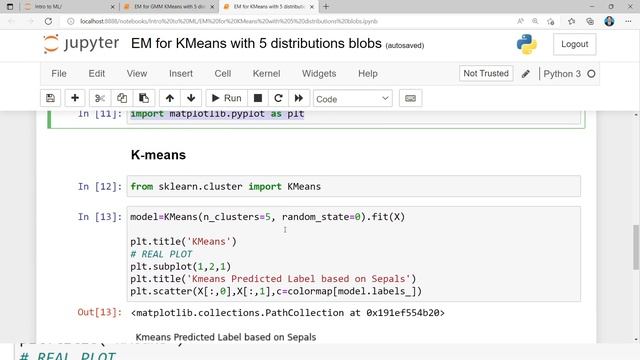This screenshot has width=640, height=360.
Task: Paste cells below icon
Action: 144,98
